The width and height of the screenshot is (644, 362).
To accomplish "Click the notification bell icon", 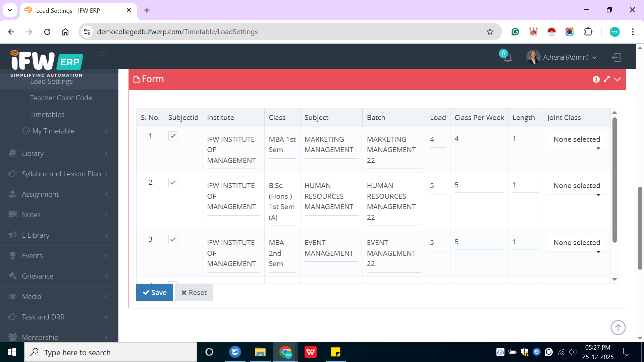I will (x=507, y=58).
